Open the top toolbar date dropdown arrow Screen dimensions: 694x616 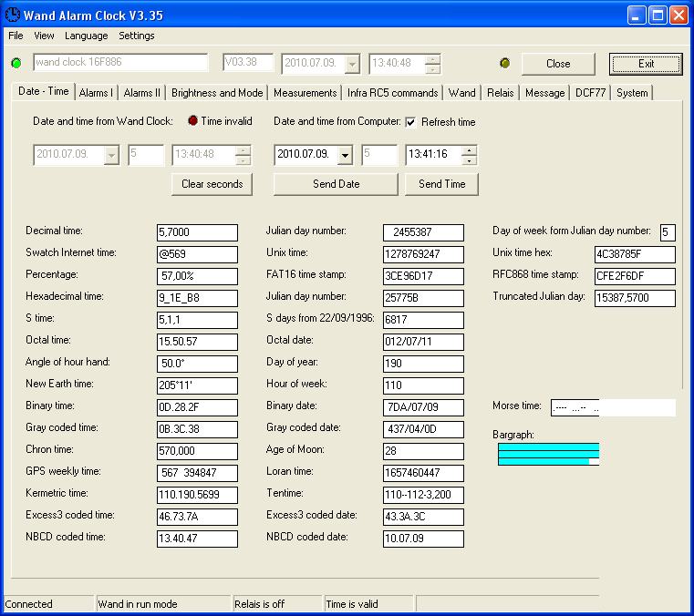[352, 64]
